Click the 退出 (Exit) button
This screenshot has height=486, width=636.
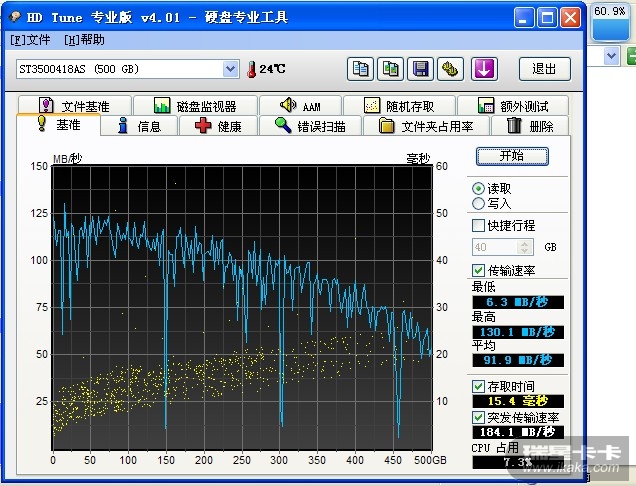coord(544,69)
